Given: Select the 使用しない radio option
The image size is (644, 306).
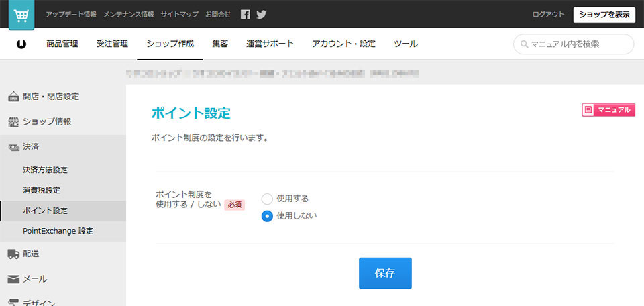Looking at the screenshot, I should (x=267, y=215).
